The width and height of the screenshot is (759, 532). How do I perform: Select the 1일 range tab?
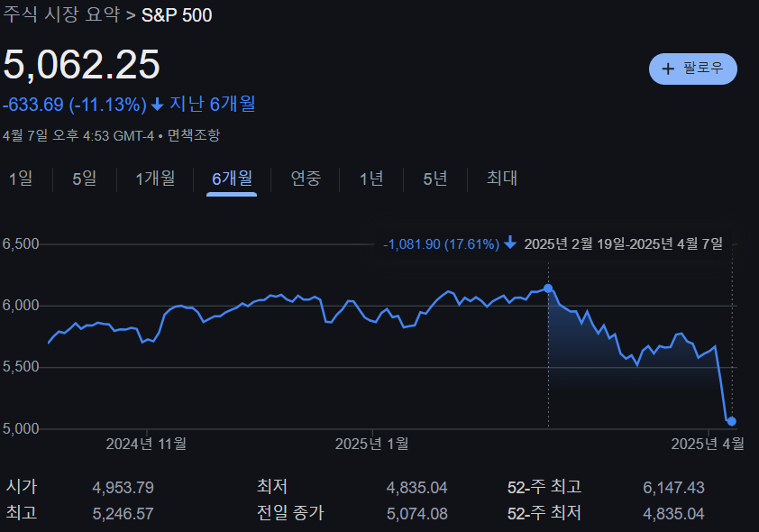click(21, 179)
